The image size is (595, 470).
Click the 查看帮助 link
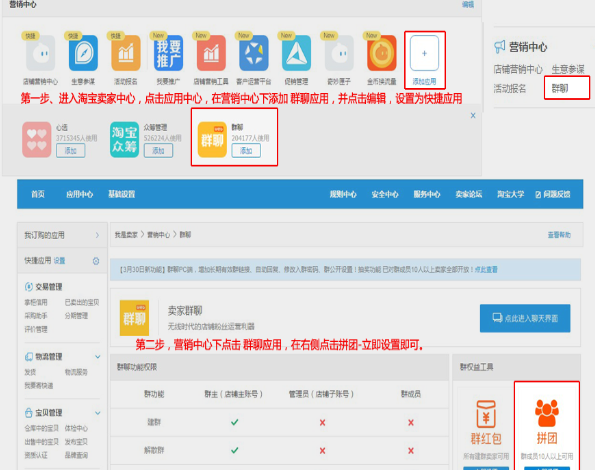tap(559, 235)
